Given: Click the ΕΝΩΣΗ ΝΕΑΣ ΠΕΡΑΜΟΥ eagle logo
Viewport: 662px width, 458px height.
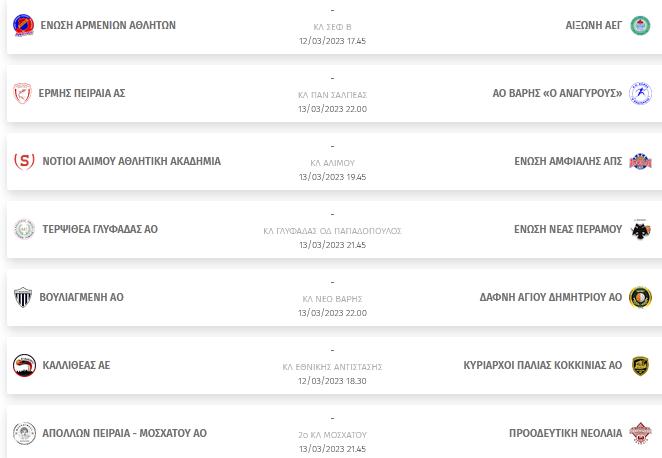Looking at the screenshot, I should point(640,229).
